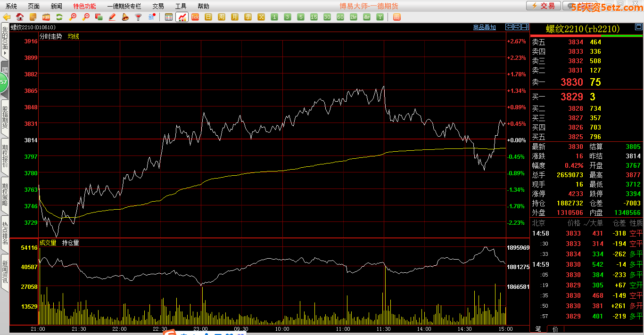Click the green refresh icon
Viewport: 644px width, 335px height.
[x=59, y=17]
